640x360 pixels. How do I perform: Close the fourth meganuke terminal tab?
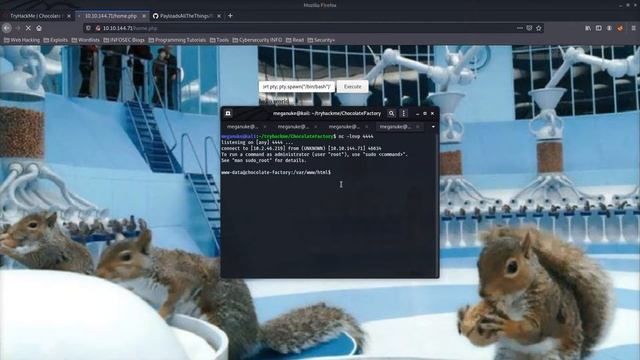418,127
